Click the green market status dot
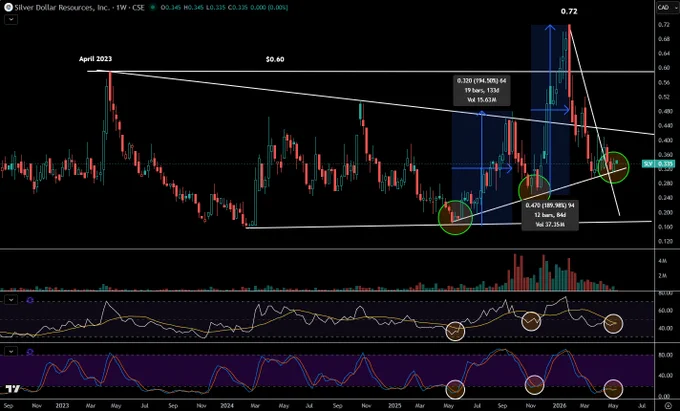680x411 pixels. point(152,7)
